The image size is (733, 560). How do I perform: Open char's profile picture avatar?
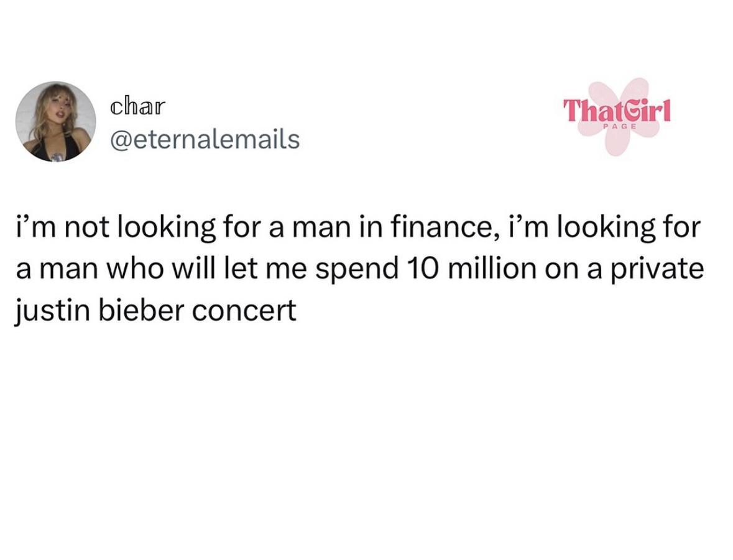pyautogui.click(x=55, y=122)
